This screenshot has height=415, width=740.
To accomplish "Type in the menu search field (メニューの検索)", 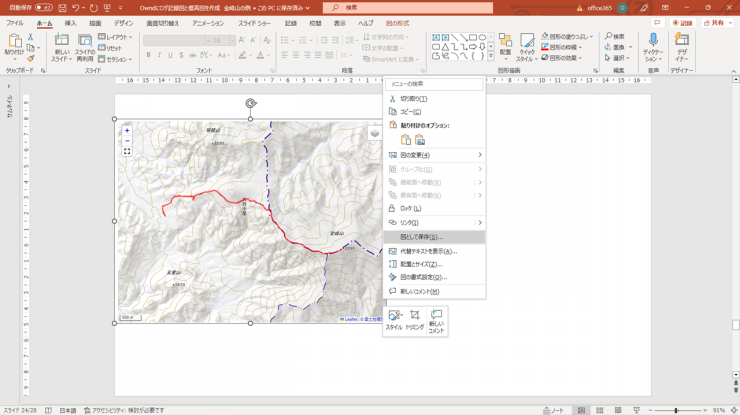I will 434,84.
